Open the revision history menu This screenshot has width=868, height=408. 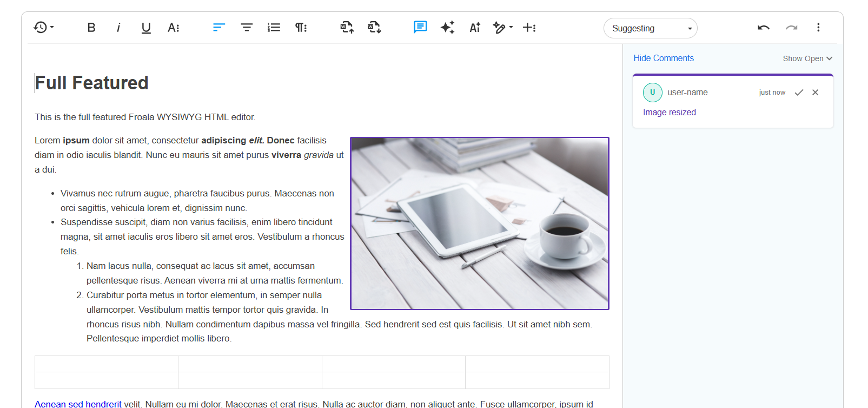click(x=43, y=28)
